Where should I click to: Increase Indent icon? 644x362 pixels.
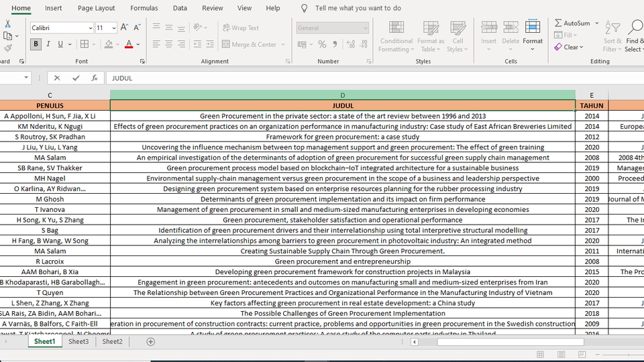(x=210, y=44)
